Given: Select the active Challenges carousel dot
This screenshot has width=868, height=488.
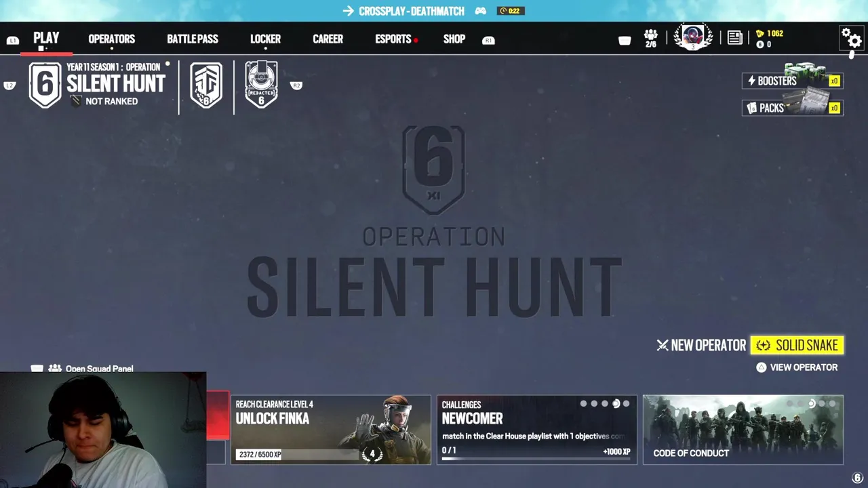Looking at the screenshot, I should click(x=616, y=404).
